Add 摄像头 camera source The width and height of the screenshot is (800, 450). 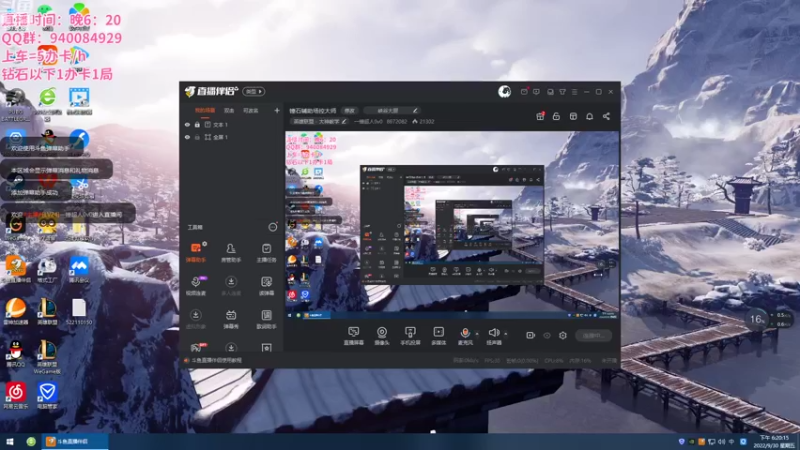tap(382, 336)
